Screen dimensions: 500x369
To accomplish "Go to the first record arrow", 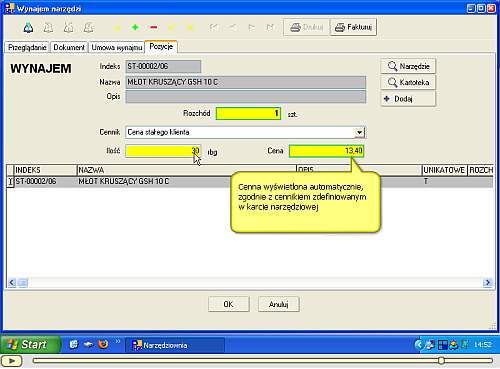I will [213, 27].
